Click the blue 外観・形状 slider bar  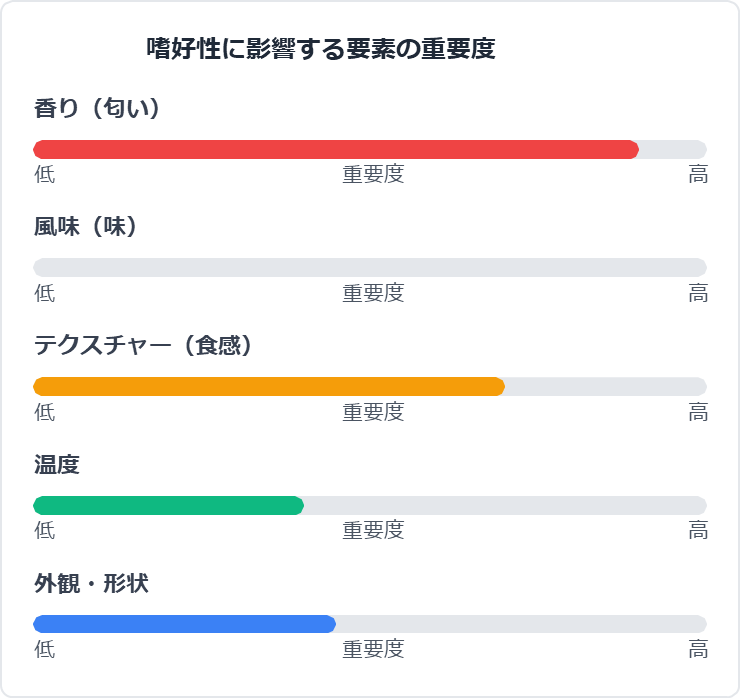(184, 624)
